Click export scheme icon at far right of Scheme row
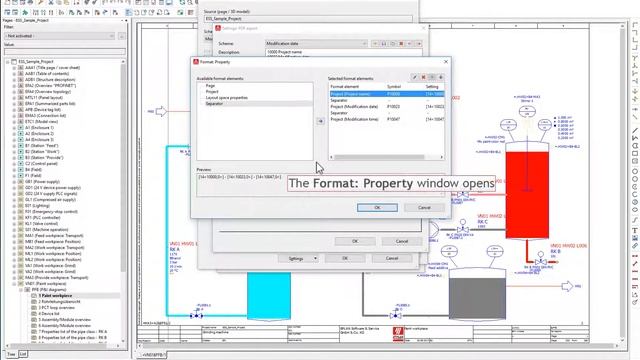The width and height of the screenshot is (640, 360). [x=418, y=43]
